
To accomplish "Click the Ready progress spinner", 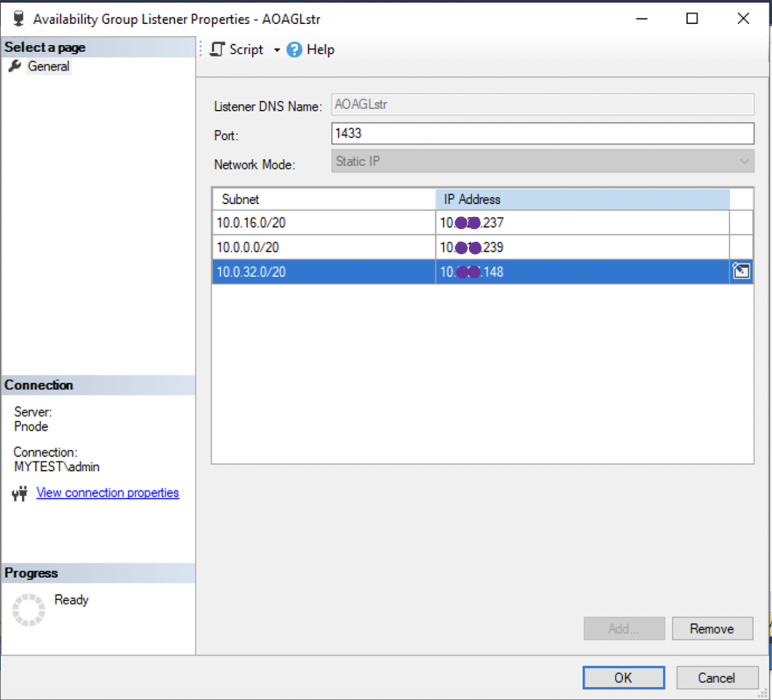I will tap(29, 608).
